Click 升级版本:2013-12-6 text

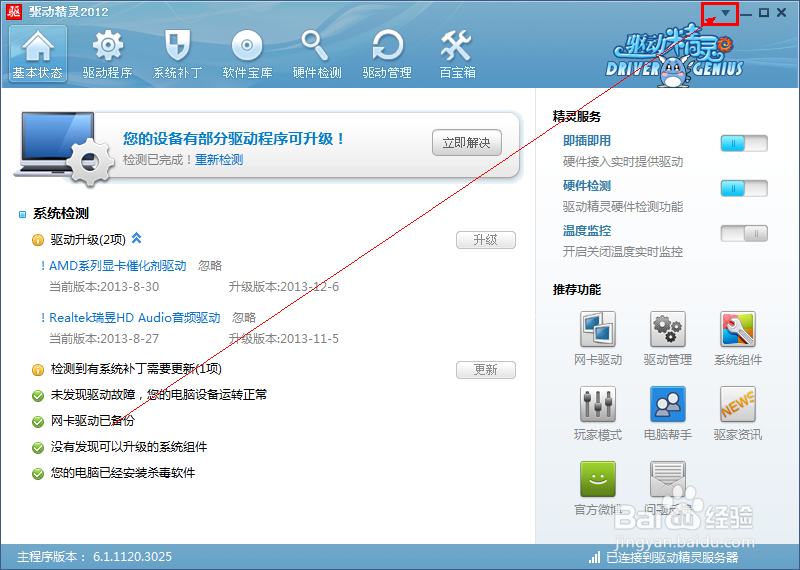[284, 286]
